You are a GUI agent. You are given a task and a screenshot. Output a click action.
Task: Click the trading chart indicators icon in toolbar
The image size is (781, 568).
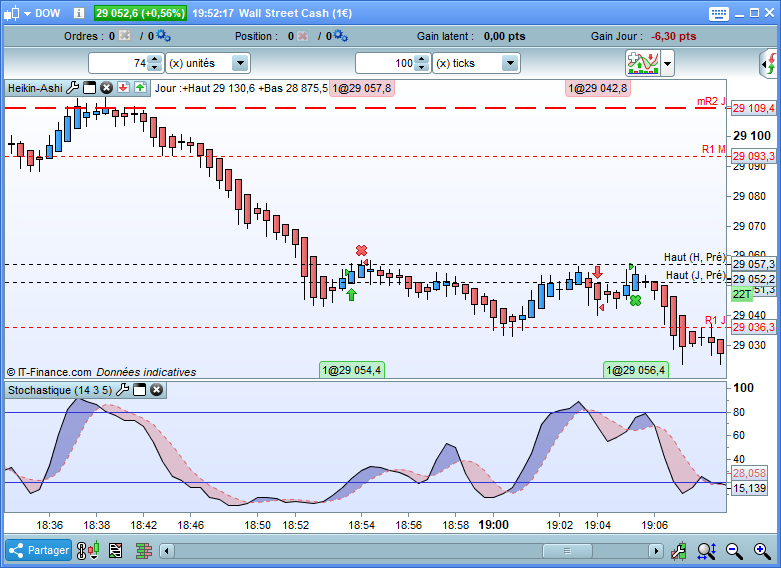click(x=643, y=63)
